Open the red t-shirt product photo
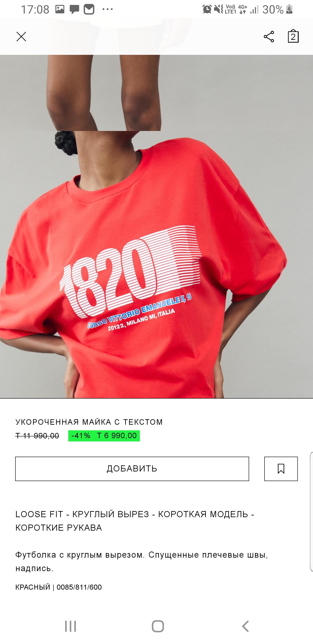Viewport: 313px width, 644px height. tap(156, 264)
